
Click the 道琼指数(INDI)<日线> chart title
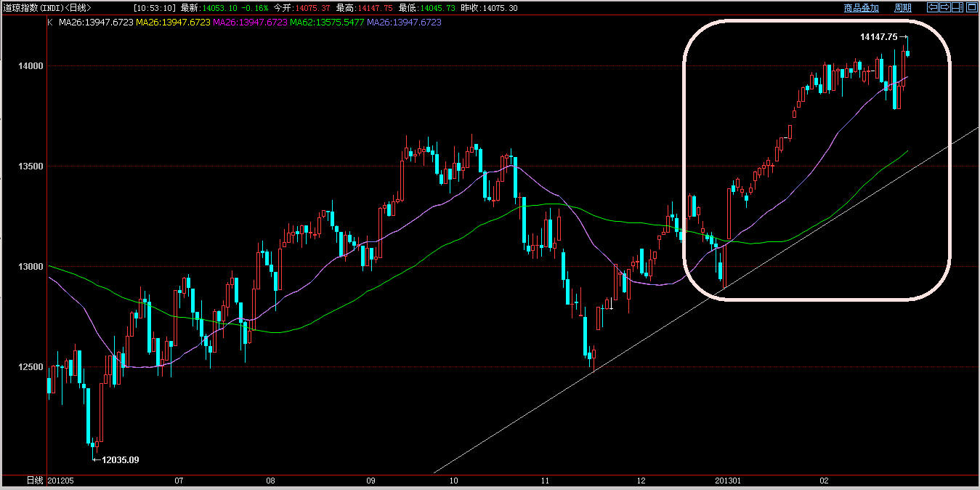pos(47,8)
